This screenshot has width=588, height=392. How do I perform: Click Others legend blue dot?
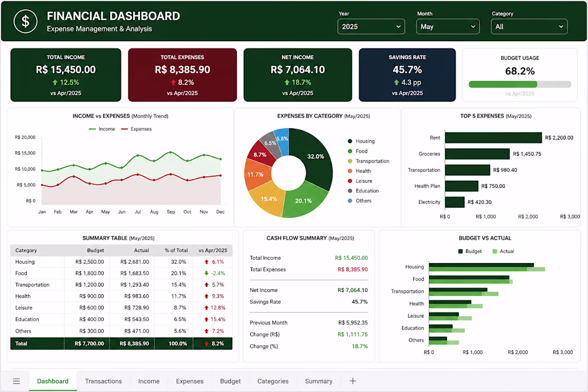tap(350, 201)
